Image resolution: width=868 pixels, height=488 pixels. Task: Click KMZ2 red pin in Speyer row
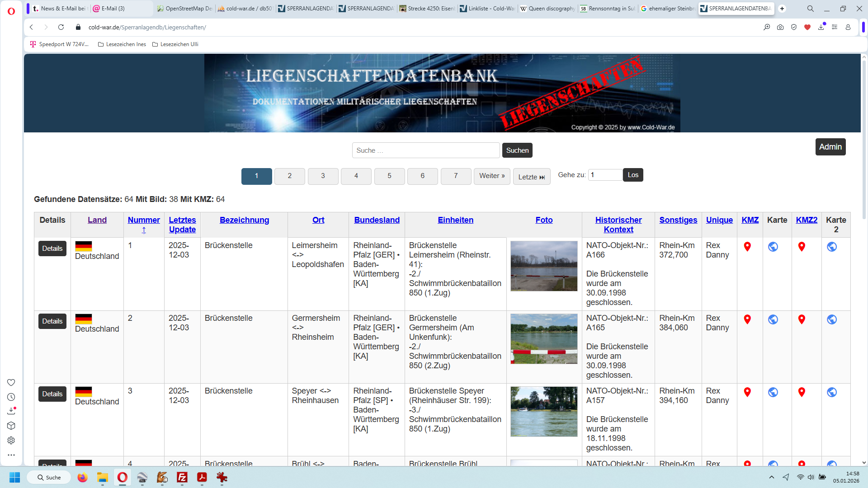802,392
